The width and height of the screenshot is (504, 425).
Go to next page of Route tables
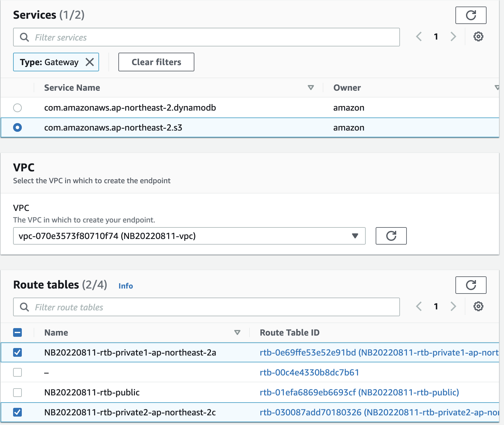453,307
